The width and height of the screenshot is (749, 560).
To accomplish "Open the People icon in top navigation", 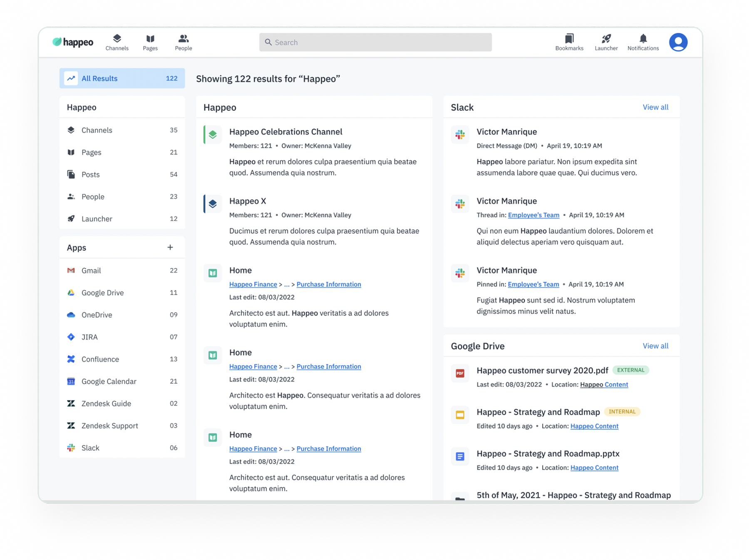I will pos(184,42).
